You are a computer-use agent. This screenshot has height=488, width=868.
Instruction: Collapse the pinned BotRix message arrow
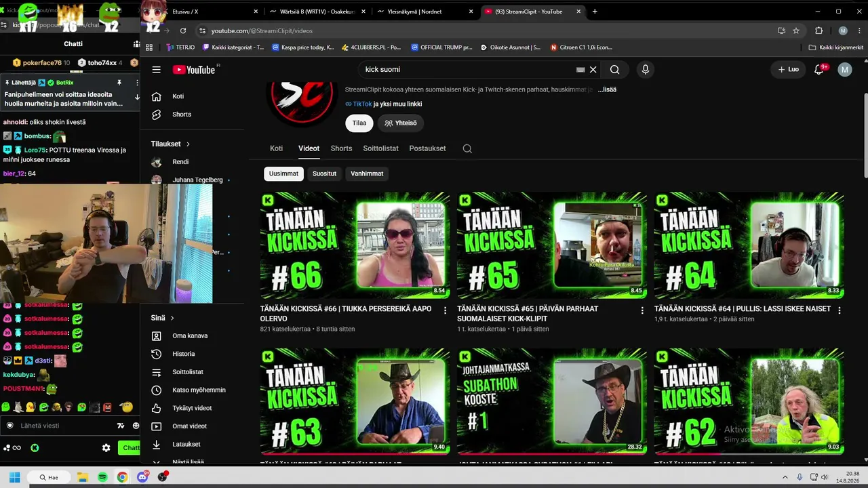(137, 97)
